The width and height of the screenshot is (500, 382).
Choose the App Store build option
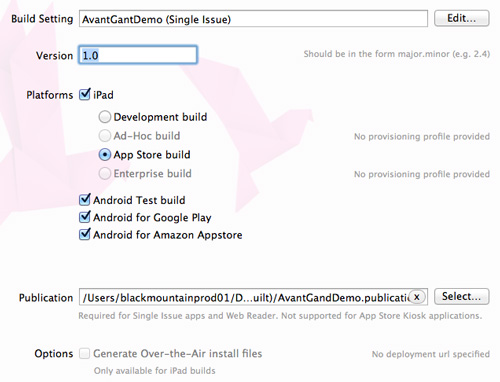click(105, 155)
